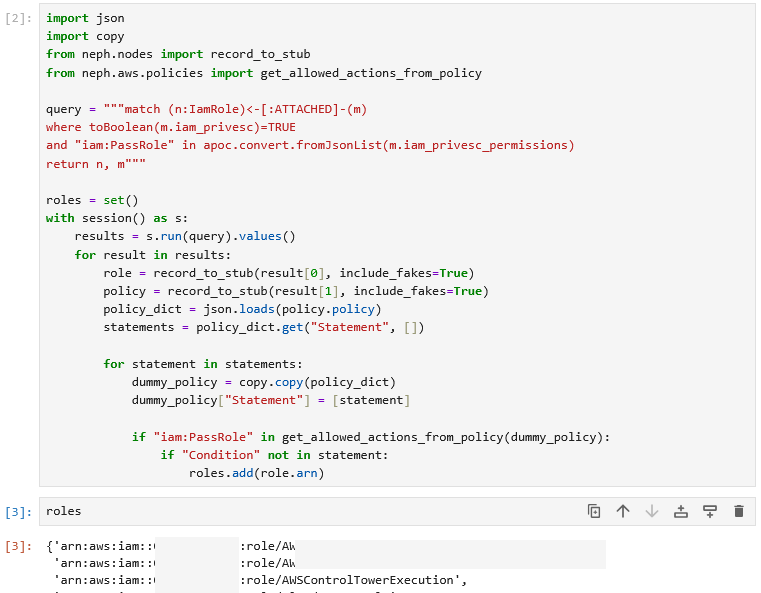Click the 'with session() as s:' line
Viewport: 761px width, 593px height.
(x=117, y=218)
